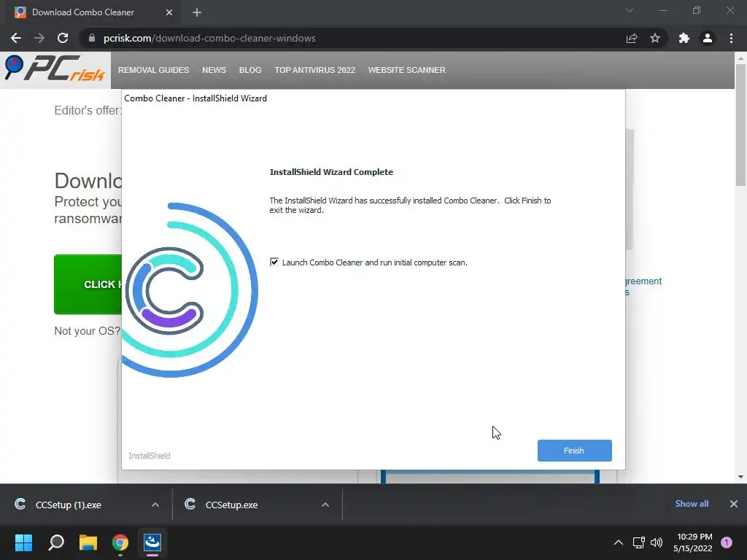Open the notification count badge

tap(727, 542)
